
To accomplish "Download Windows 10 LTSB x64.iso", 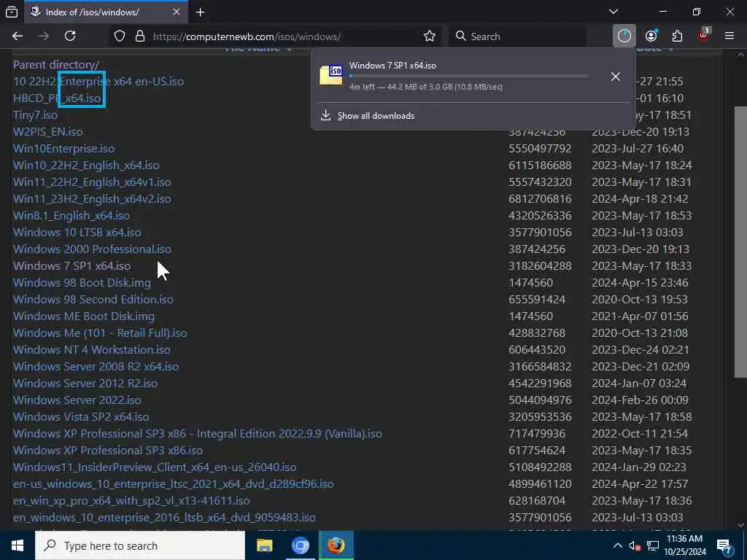I will pyautogui.click(x=77, y=233).
